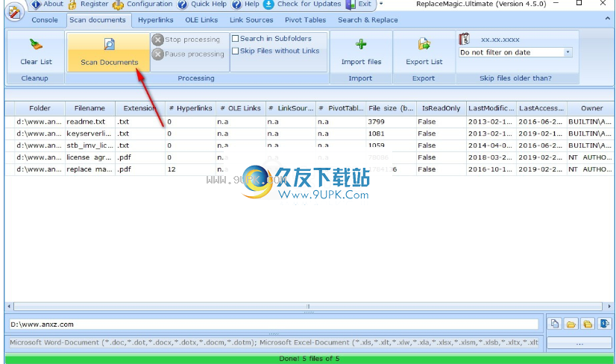Image resolution: width=616 pixels, height=364 pixels.
Task: Collapse the ribbon with the chevron
Action: (x=608, y=19)
